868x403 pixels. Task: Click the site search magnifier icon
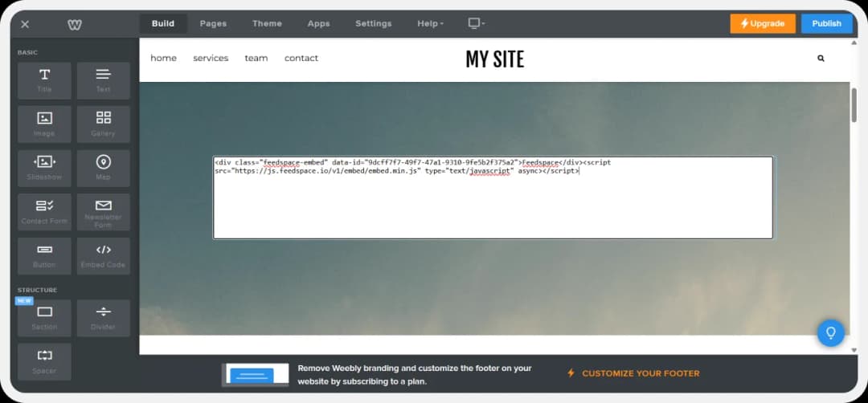point(821,58)
